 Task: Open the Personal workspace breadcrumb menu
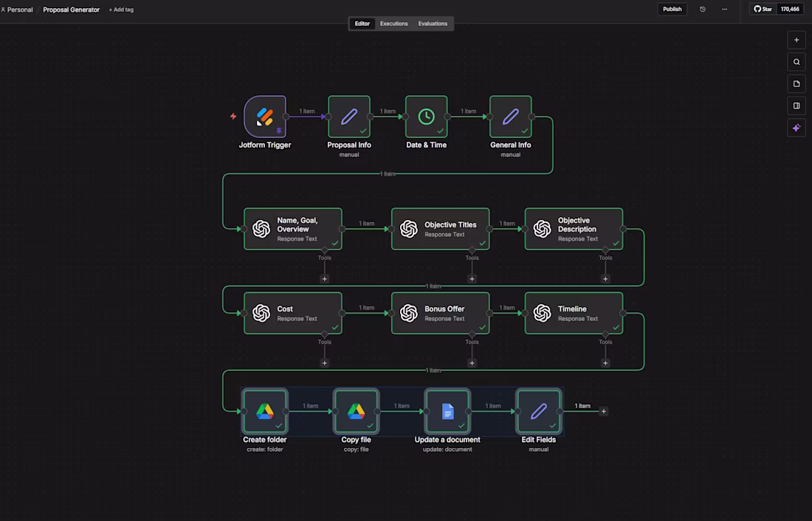pos(17,9)
